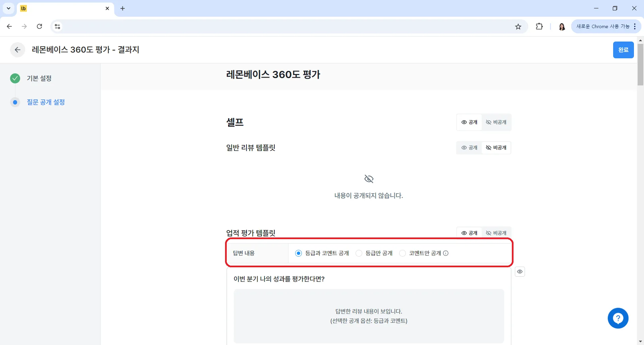Select 등급만 공개 radio option
This screenshot has width=644, height=345.
pos(359,253)
